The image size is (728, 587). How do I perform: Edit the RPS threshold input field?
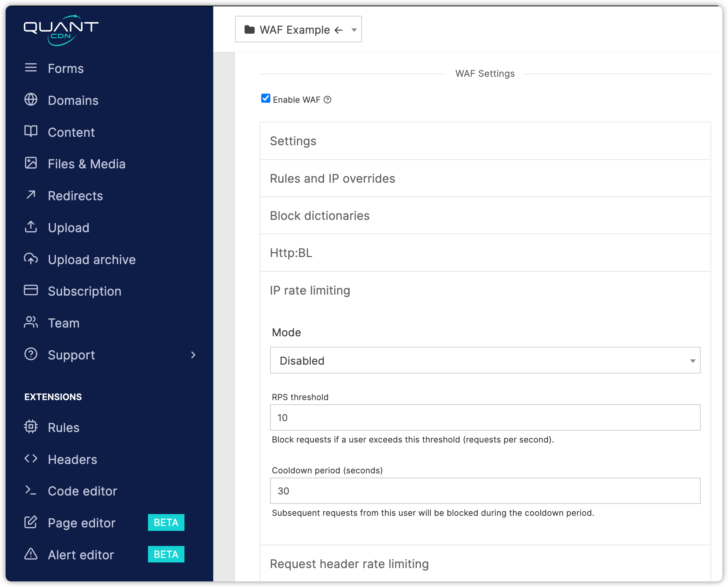(485, 418)
